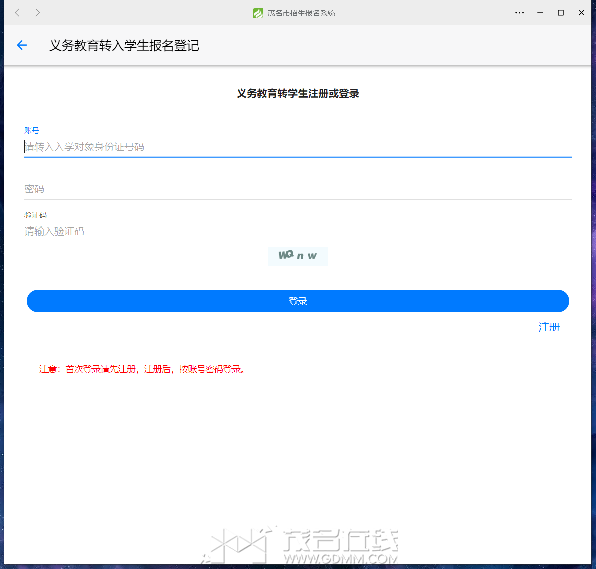Screen dimensions: 596x569
Task: Click the red first-login notice text
Action: click(x=141, y=369)
